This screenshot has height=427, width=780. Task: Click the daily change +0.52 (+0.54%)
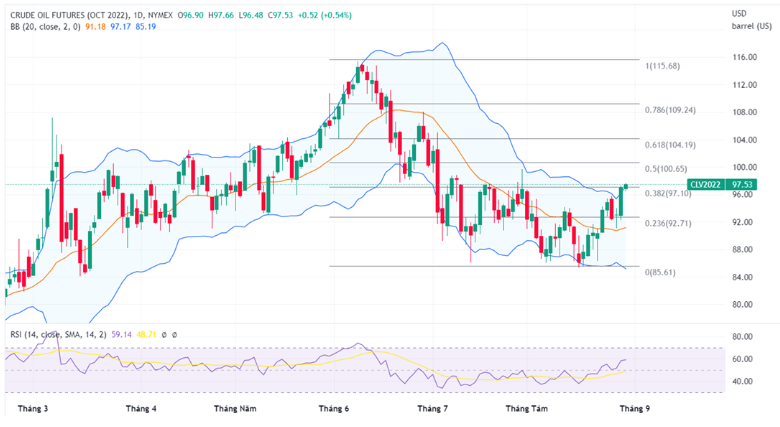pos(325,15)
